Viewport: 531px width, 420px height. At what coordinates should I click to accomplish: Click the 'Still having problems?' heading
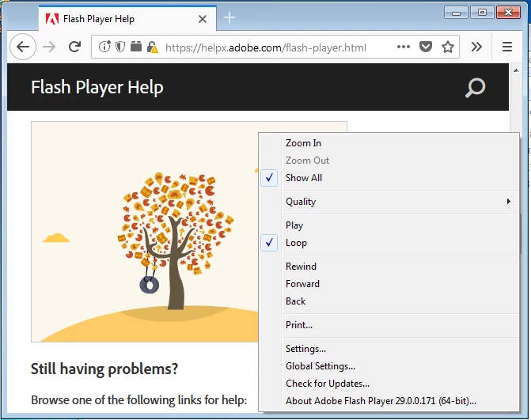104,369
